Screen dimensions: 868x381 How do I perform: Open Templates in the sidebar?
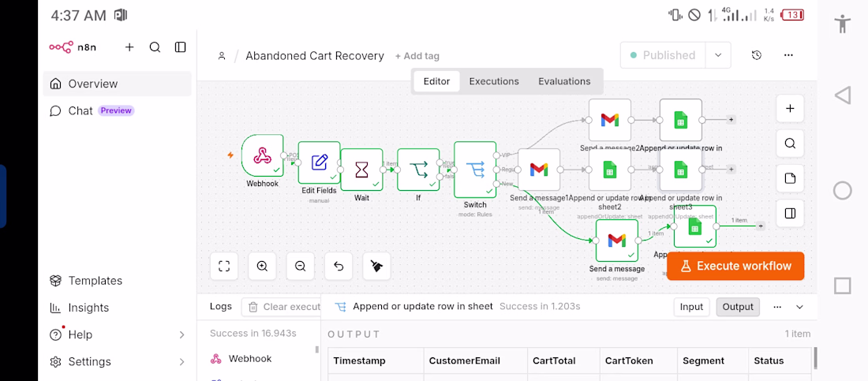pos(118,281)
